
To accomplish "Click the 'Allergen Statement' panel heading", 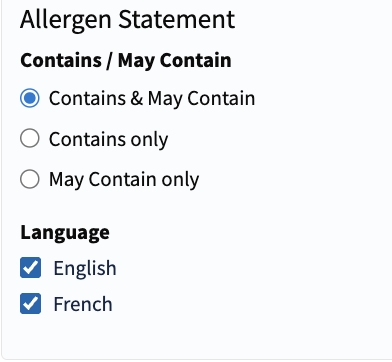I will (x=128, y=21).
